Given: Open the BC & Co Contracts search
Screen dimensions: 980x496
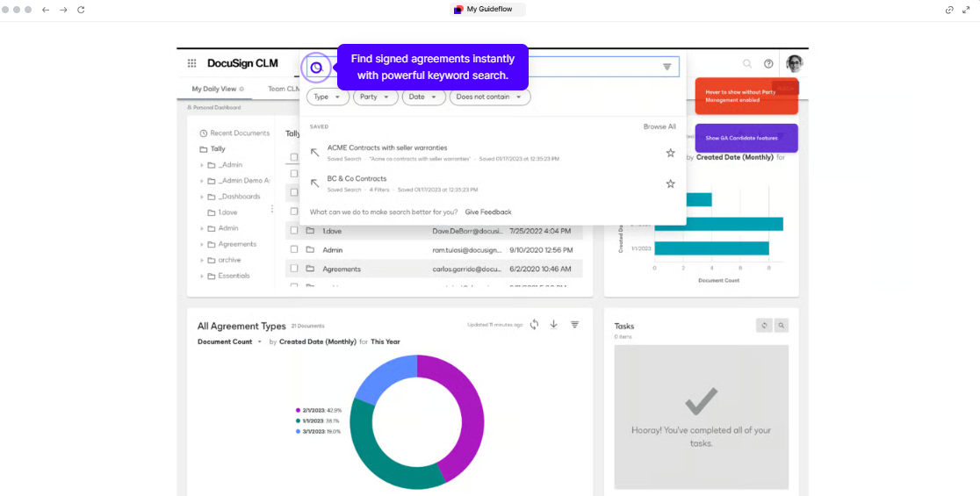Looking at the screenshot, I should click(357, 179).
